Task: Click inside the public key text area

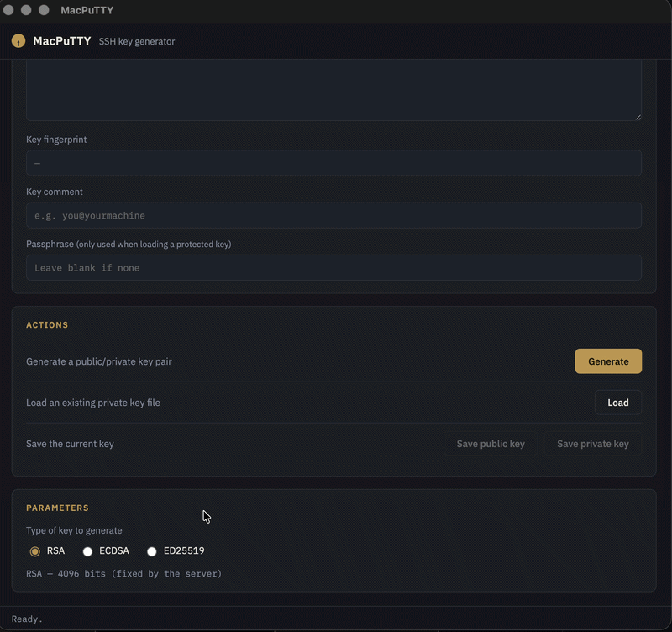Action: pos(333,90)
